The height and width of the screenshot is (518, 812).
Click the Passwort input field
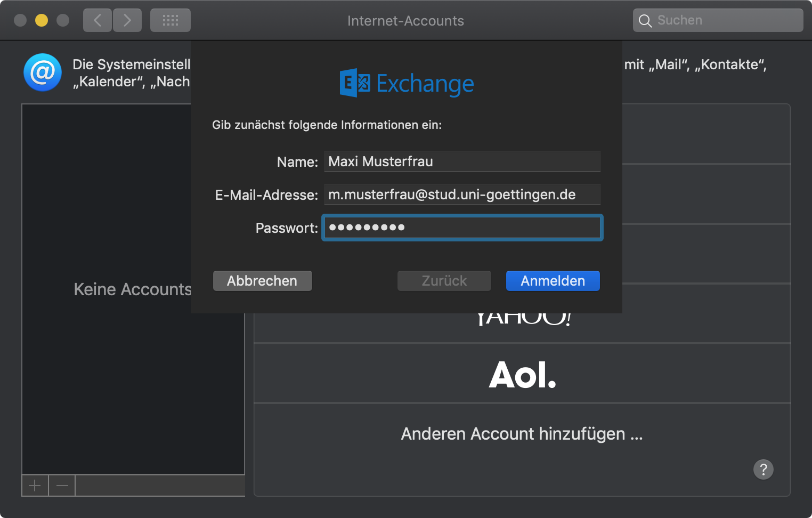point(462,228)
